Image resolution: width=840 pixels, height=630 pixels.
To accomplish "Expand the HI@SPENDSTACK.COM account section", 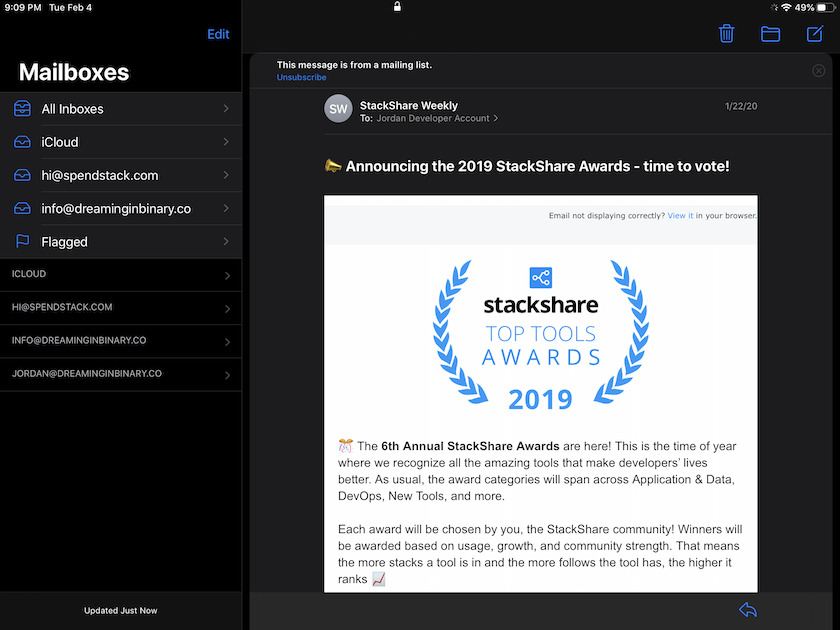I will pos(120,308).
